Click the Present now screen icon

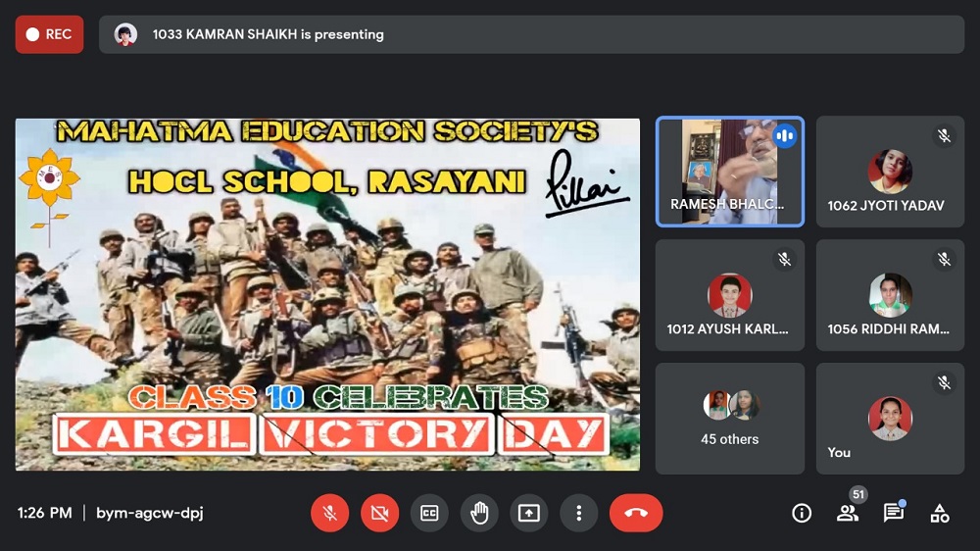pyautogui.click(x=529, y=513)
